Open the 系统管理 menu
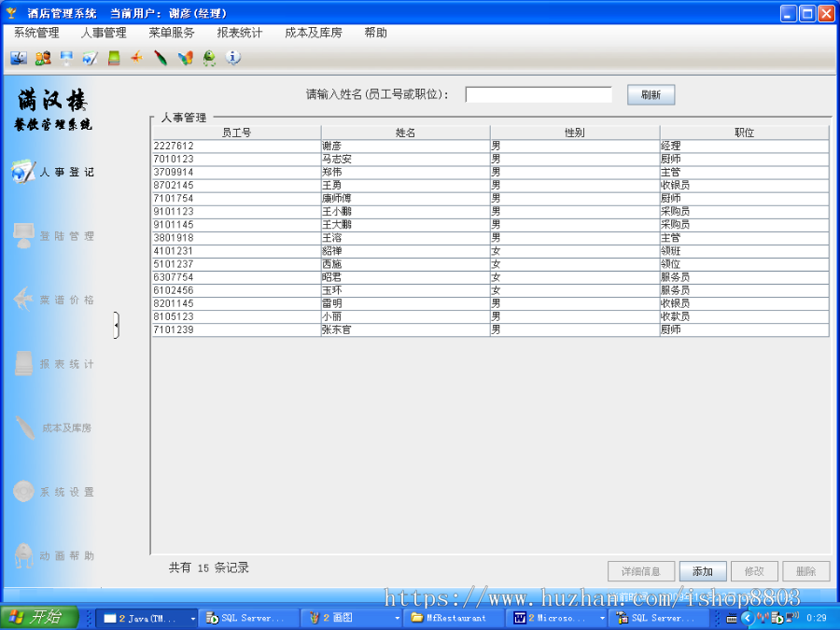Viewport: 840px width, 630px height. [35, 32]
